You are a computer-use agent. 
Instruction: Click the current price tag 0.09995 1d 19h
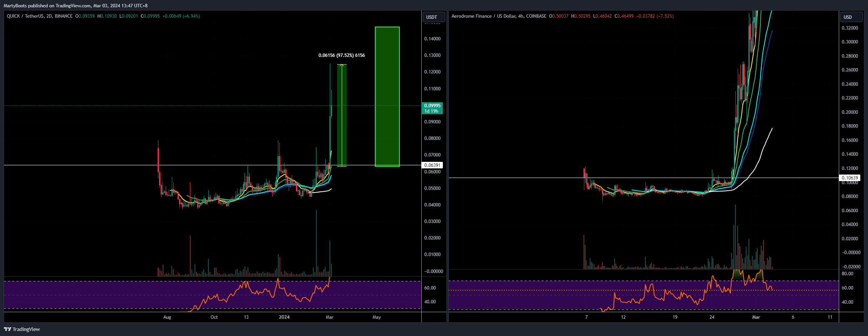(432, 108)
